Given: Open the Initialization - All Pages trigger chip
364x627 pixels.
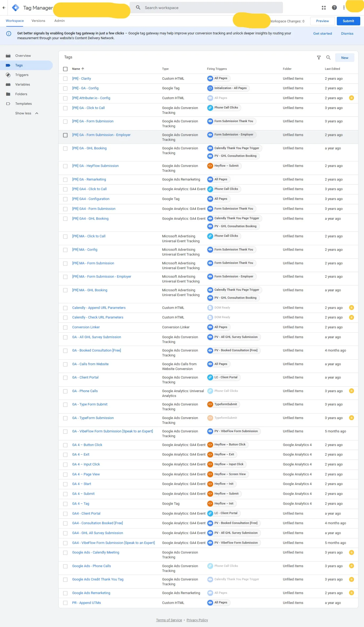Looking at the screenshot, I should pyautogui.click(x=228, y=88).
